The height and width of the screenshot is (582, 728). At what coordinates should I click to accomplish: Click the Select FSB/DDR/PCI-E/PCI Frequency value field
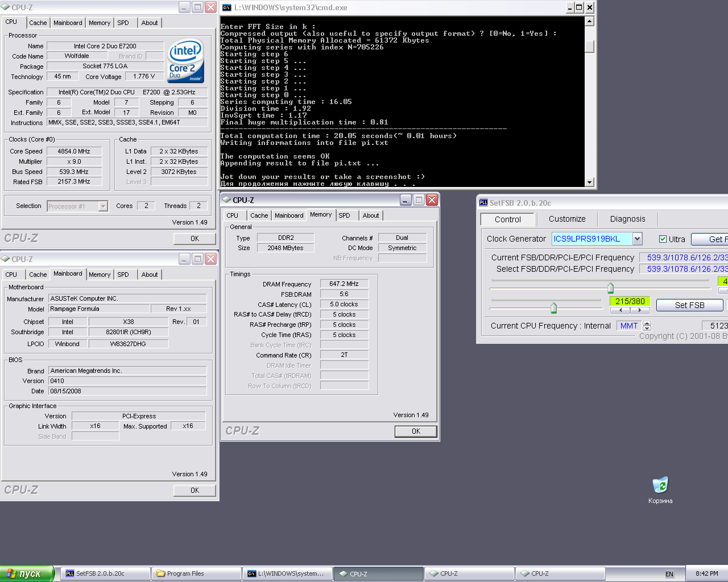coord(684,269)
